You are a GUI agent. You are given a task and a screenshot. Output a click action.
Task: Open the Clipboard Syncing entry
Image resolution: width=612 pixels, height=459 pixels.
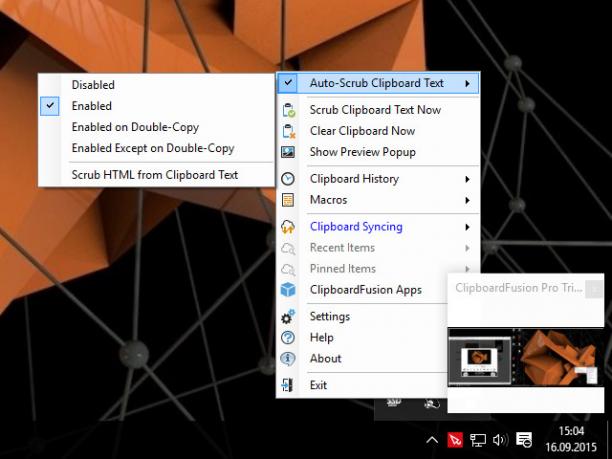378,227
